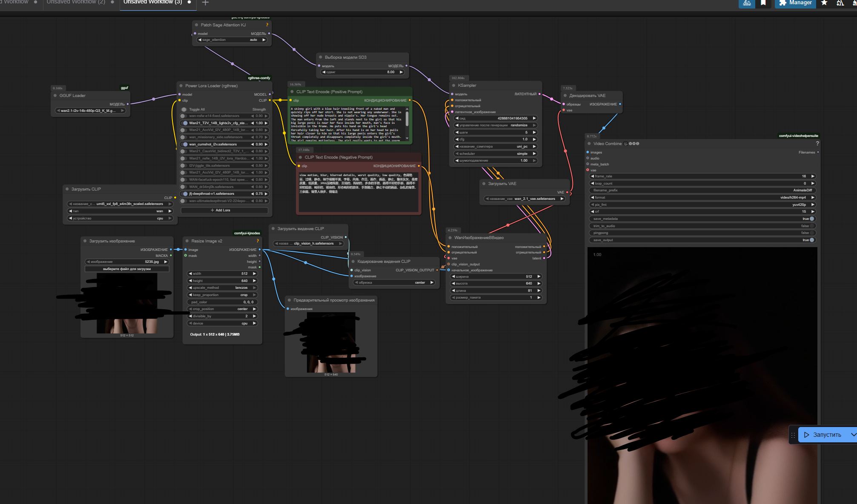The height and width of the screenshot is (504, 857).
Task: Select the Unsaved Workflow (3) tab
Action: 152,2
